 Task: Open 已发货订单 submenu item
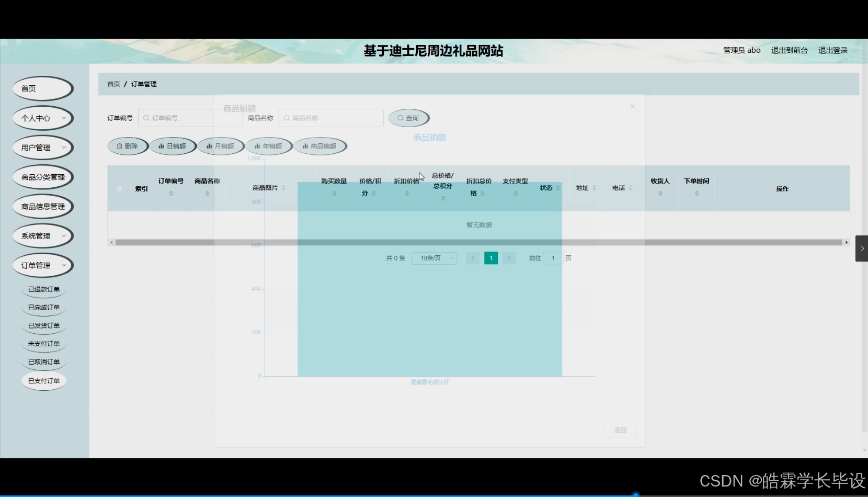(44, 325)
